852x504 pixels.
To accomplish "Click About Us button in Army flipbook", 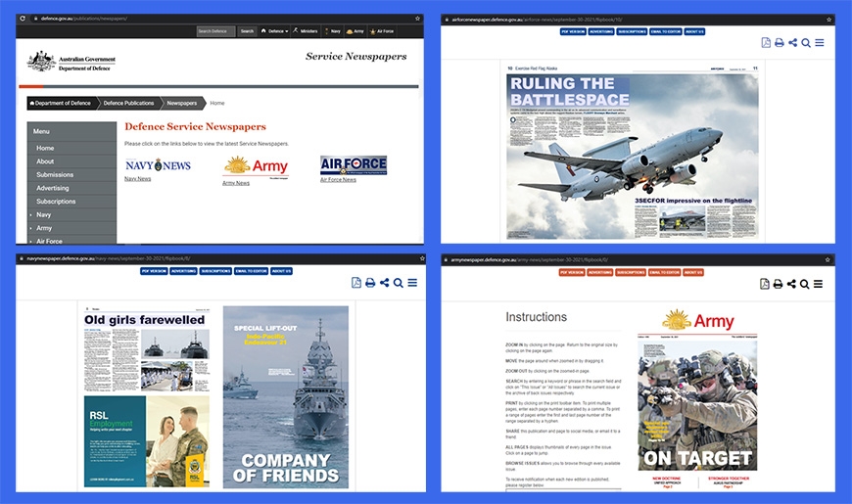I will pyautogui.click(x=693, y=272).
